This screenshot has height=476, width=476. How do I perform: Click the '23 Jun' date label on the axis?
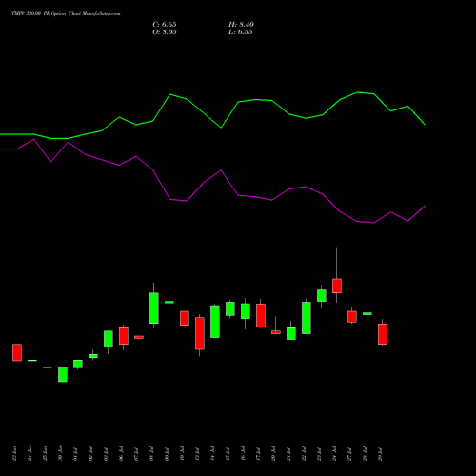tap(14, 453)
